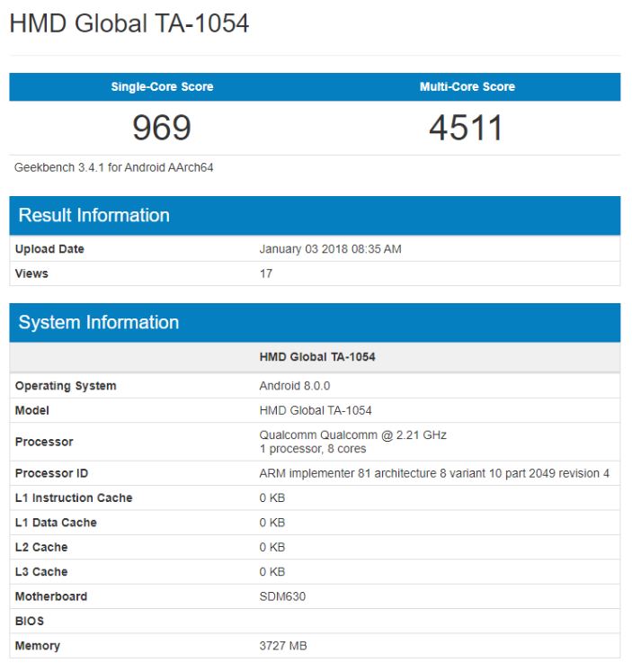Select the ARM implementer 81 architecture value
This screenshot has height=672, width=632.
pos(434,473)
